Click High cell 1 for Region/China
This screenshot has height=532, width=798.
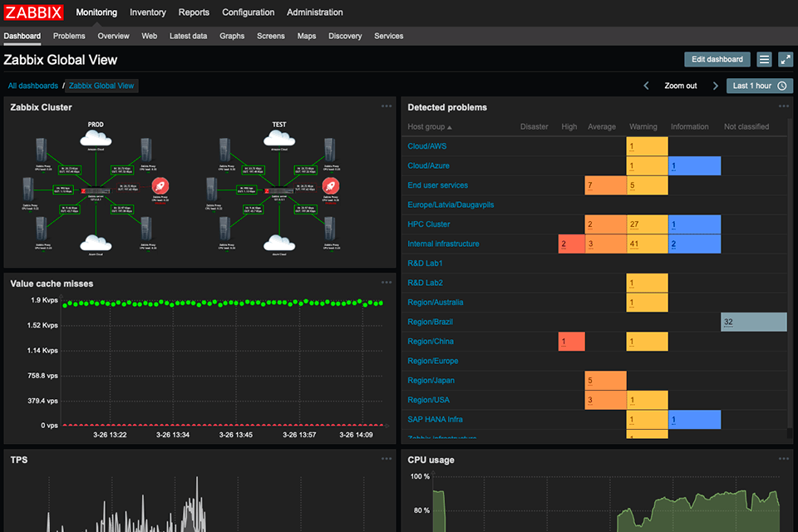[x=571, y=341]
